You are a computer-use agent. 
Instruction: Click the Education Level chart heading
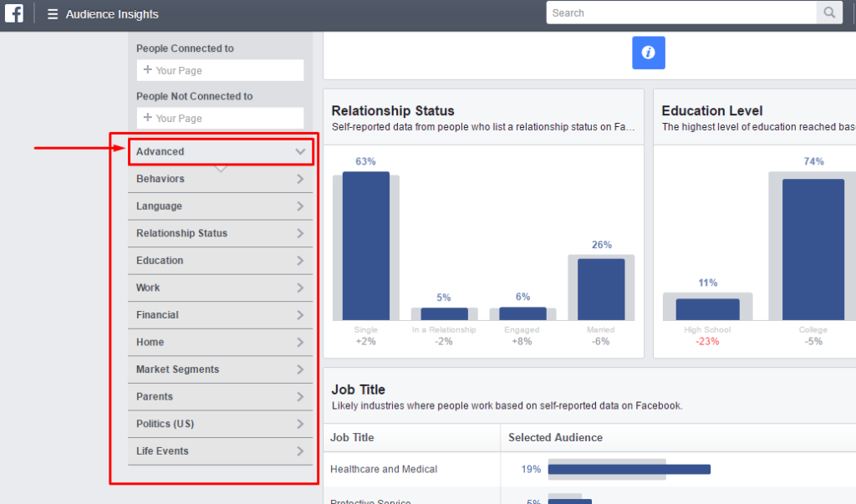tap(712, 111)
